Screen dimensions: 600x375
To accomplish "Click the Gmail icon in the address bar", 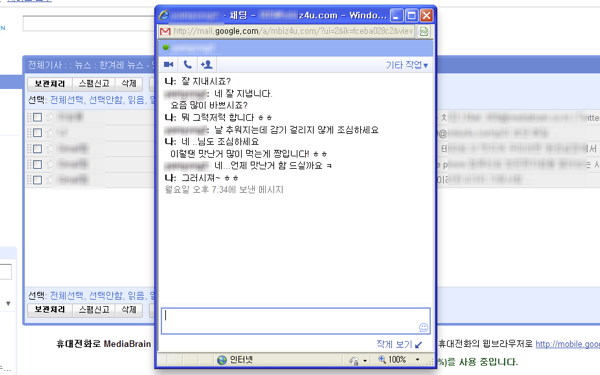I will [x=165, y=31].
